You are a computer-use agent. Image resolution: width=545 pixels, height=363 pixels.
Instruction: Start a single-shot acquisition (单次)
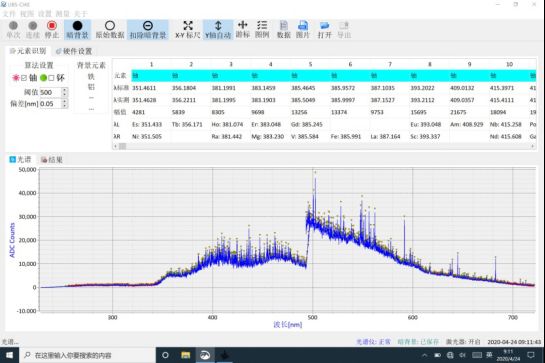point(13,30)
